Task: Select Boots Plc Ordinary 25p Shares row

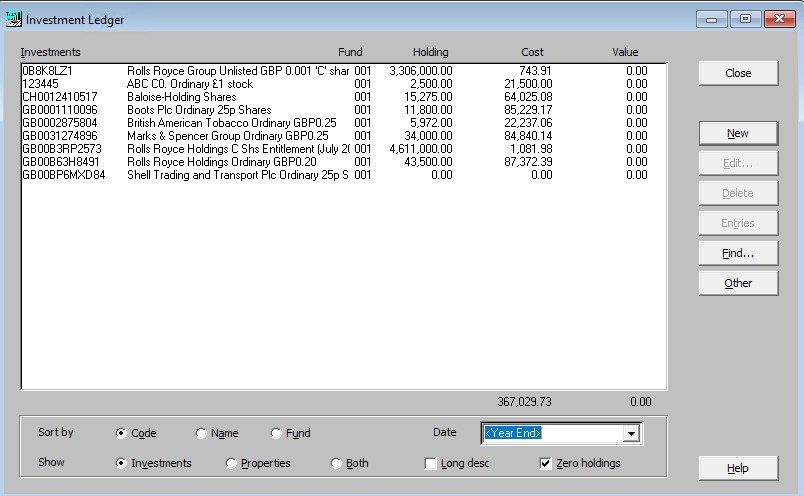Action: tap(344, 110)
